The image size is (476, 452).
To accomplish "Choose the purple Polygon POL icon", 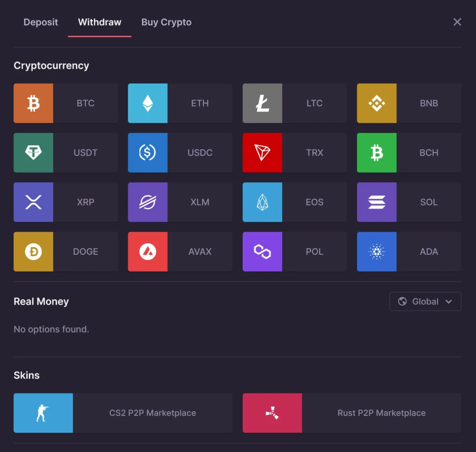I will [x=262, y=252].
